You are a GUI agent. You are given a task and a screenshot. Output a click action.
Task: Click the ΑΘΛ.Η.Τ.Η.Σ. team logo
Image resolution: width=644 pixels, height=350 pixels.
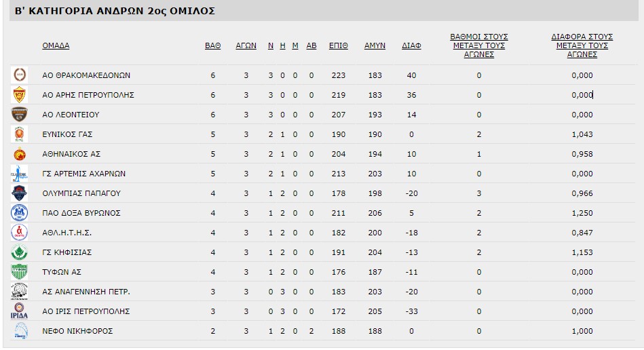coord(19,233)
